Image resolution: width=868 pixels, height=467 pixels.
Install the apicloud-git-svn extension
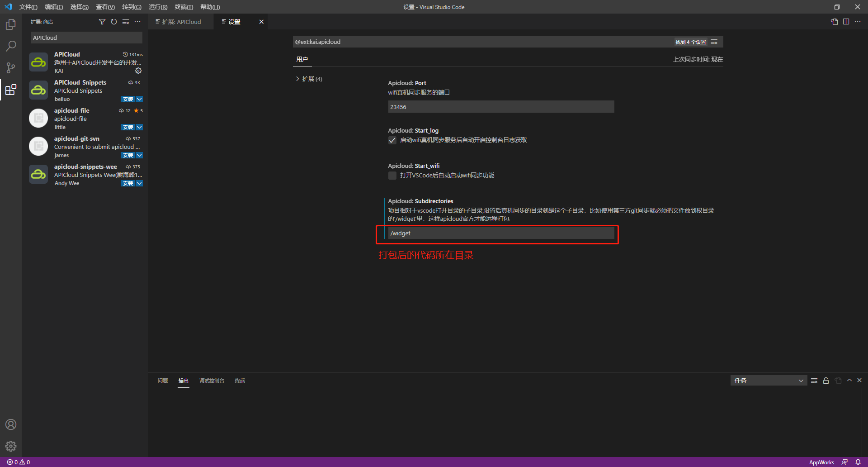coord(128,155)
